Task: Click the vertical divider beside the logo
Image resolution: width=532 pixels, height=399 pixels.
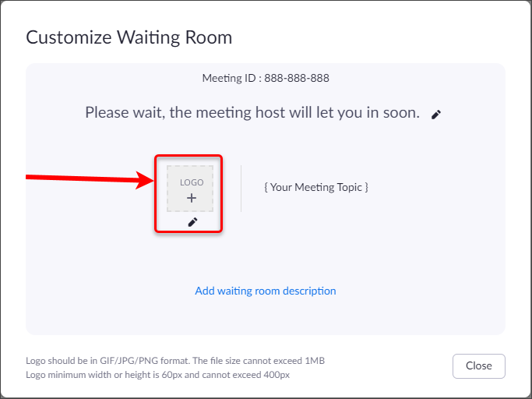Action: pyautogui.click(x=241, y=188)
